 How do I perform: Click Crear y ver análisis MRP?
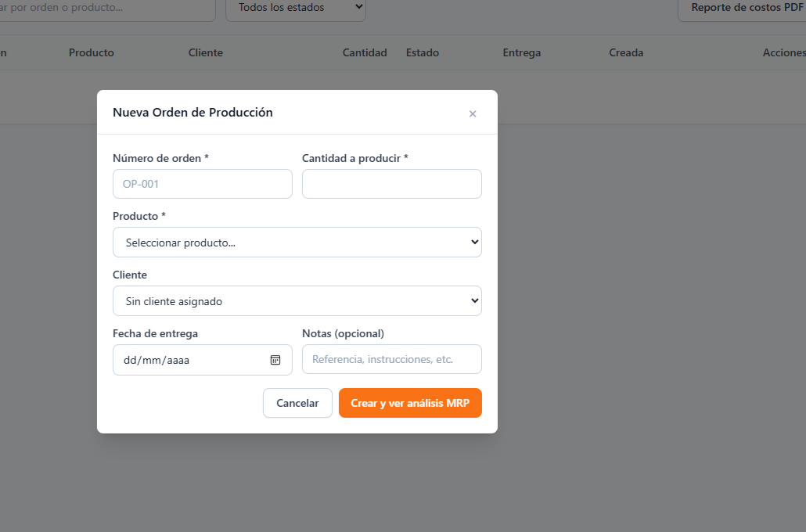tap(410, 403)
